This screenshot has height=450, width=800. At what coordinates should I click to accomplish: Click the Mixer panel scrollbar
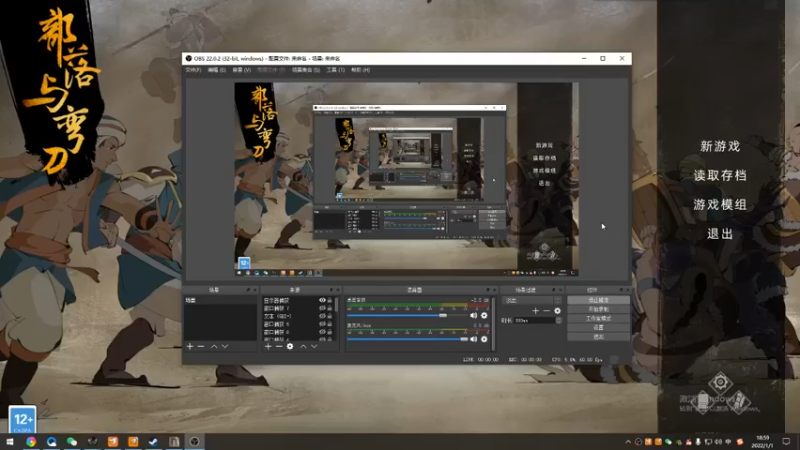[x=493, y=324]
